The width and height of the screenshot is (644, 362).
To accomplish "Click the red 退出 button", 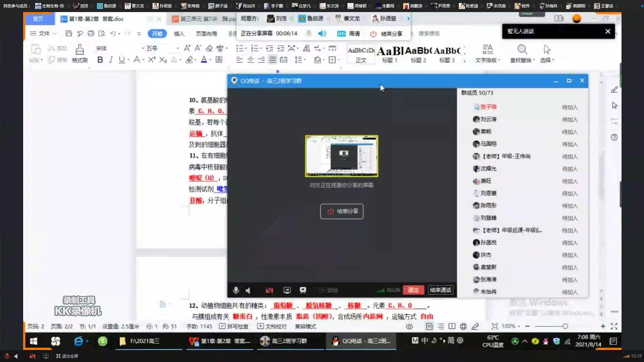I will (x=413, y=290).
